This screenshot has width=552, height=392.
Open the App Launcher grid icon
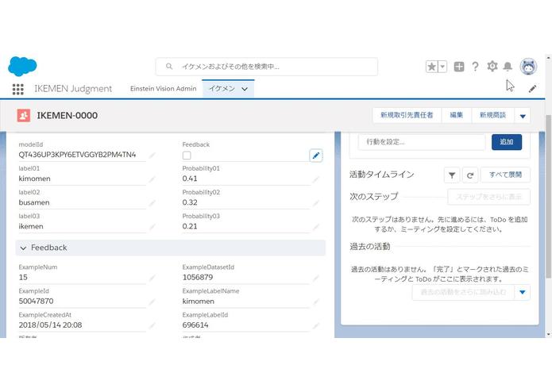tap(18, 89)
